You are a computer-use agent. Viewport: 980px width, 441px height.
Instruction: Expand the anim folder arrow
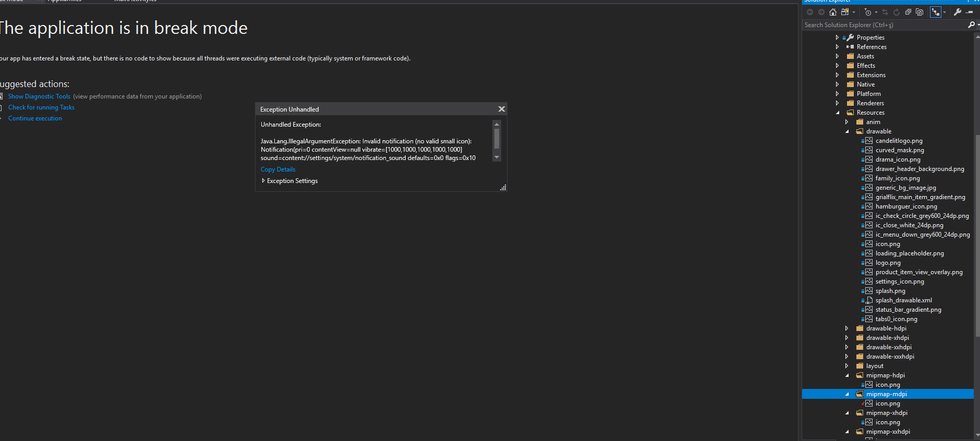click(x=847, y=122)
